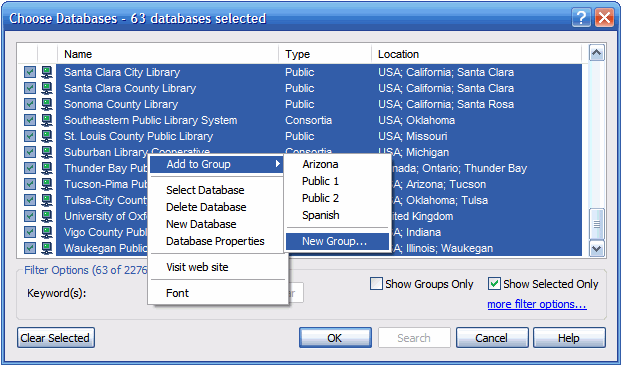Click the database icon beside Tucson-Pima row

(47, 184)
